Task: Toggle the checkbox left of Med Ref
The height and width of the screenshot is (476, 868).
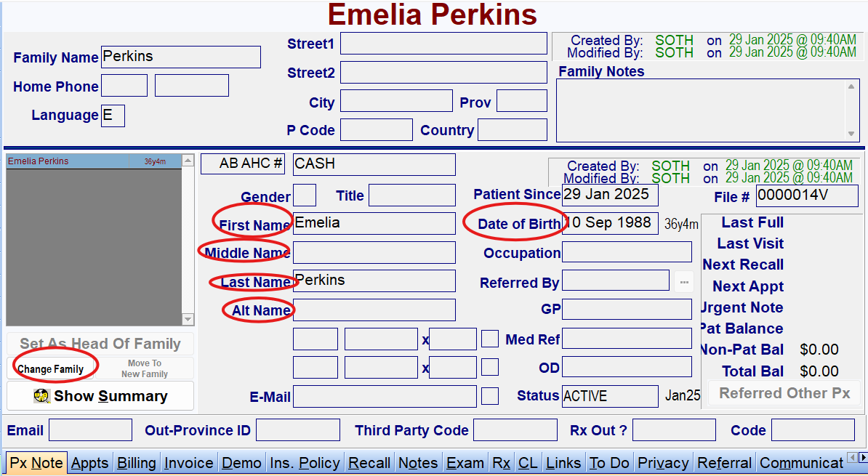Action: click(x=490, y=339)
